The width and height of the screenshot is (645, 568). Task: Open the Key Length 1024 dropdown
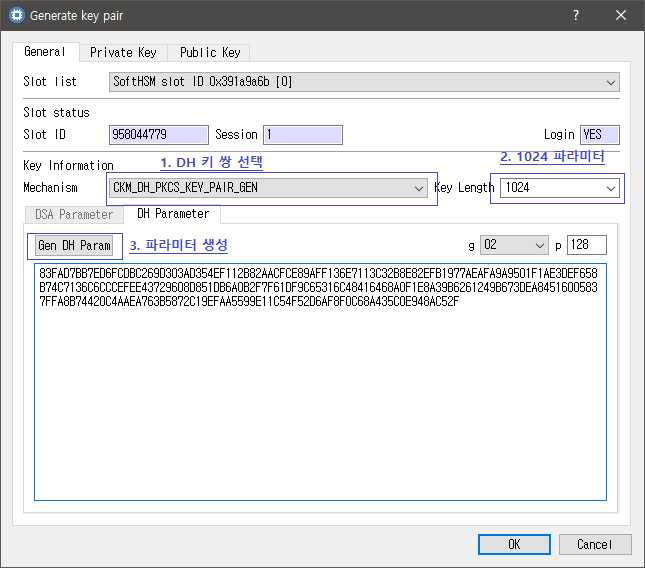coord(560,188)
